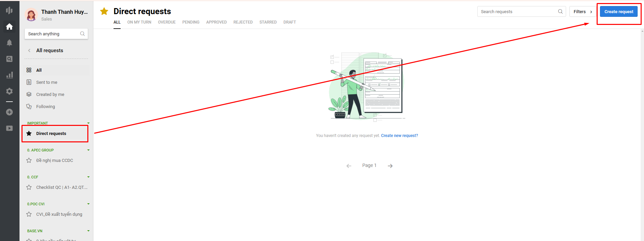
Task: Switch to the PENDING tab
Action: tap(191, 22)
